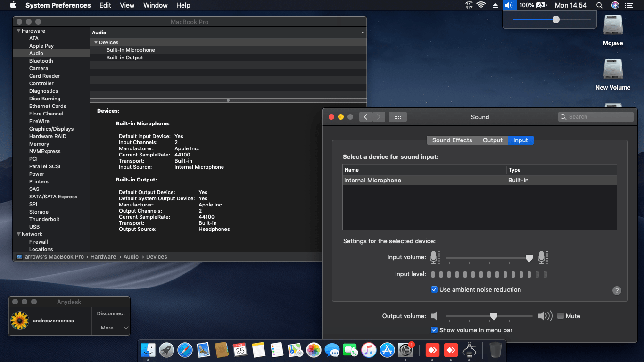The height and width of the screenshot is (362, 644).
Task: Click the Disconnect button in Anydesk
Action: pyautogui.click(x=111, y=313)
